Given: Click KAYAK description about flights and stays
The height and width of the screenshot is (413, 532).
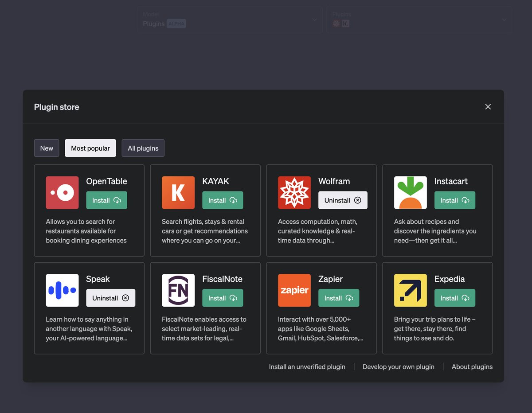Looking at the screenshot, I should coord(205,231).
